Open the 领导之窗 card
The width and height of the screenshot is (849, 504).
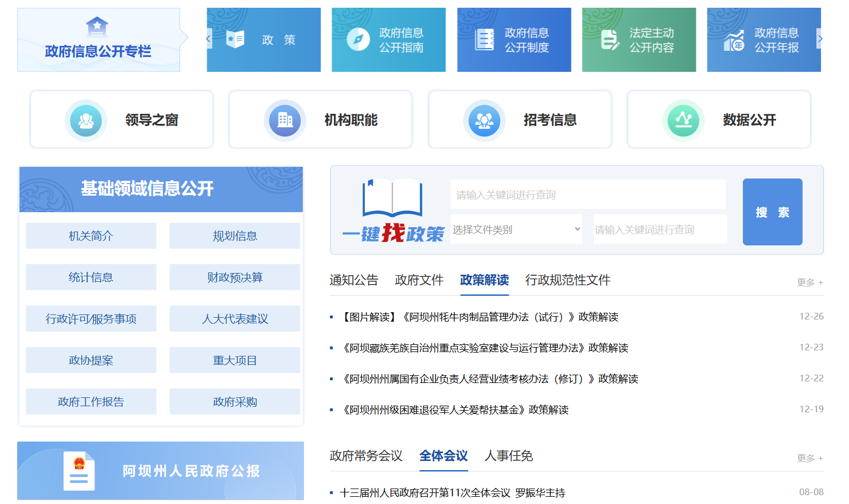(x=122, y=119)
